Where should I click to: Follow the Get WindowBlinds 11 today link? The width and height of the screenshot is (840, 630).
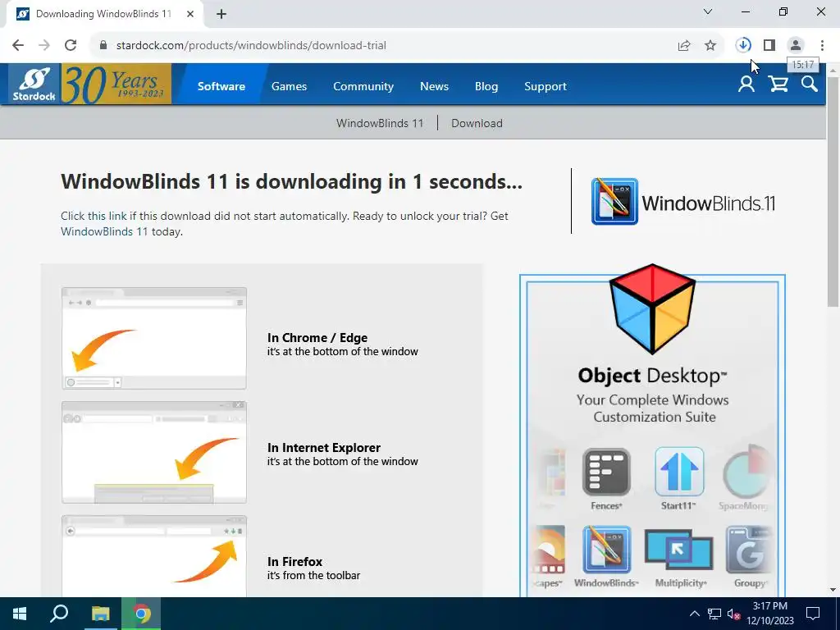104,231
